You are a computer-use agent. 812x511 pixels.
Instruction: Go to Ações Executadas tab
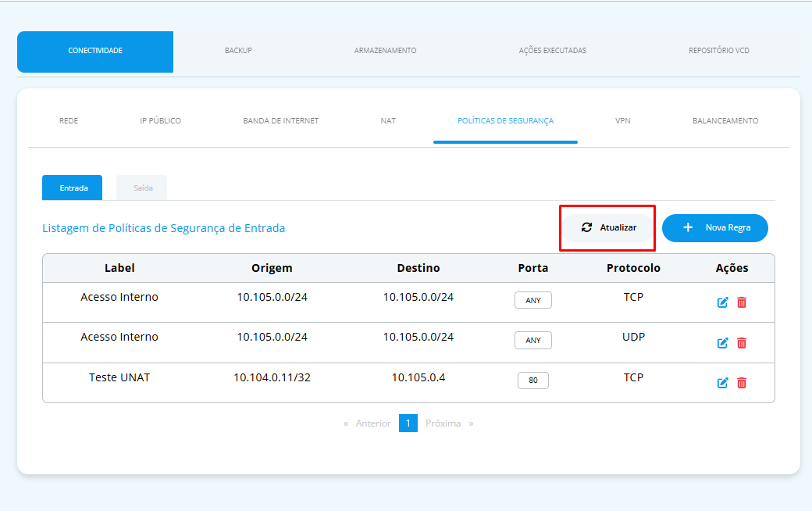coord(553,51)
